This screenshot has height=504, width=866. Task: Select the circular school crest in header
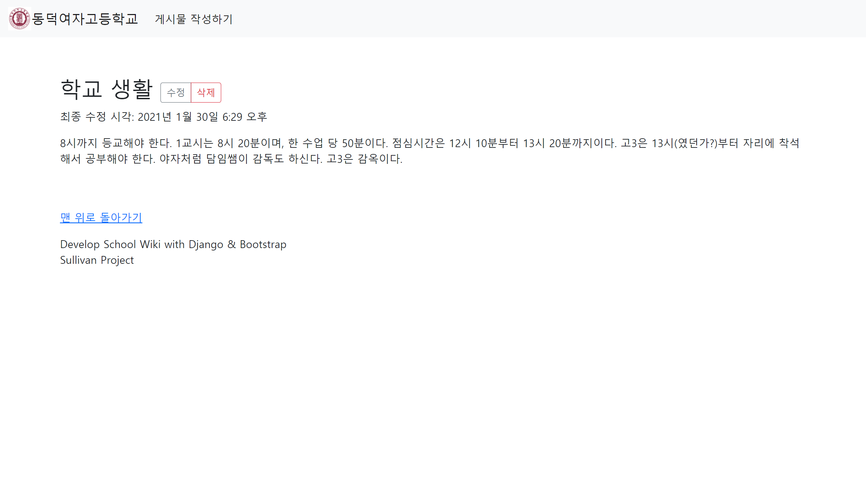(19, 19)
